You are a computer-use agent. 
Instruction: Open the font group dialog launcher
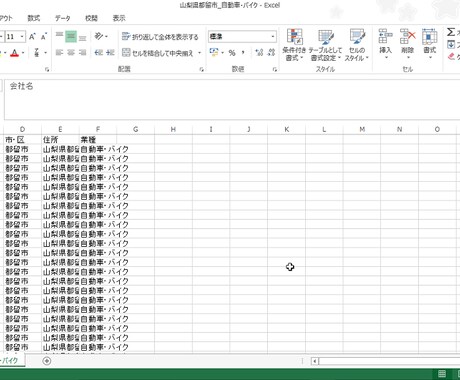pos(47,69)
